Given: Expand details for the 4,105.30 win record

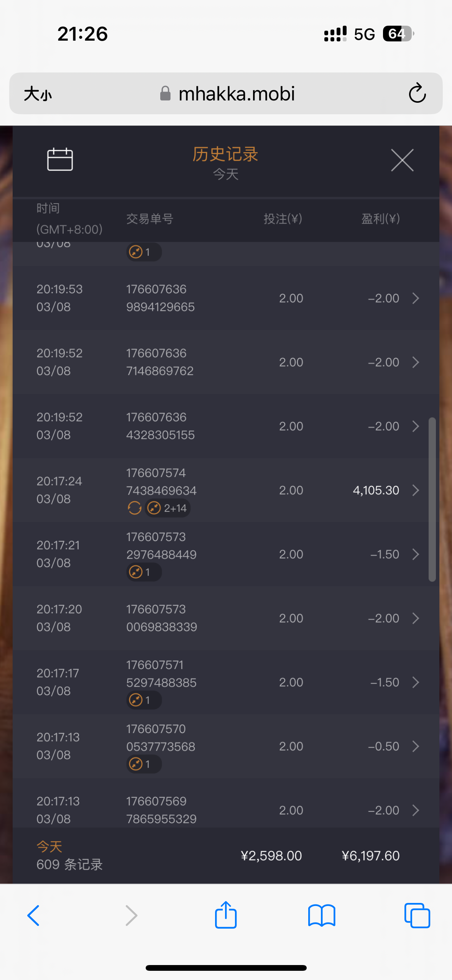Looking at the screenshot, I should [x=416, y=490].
